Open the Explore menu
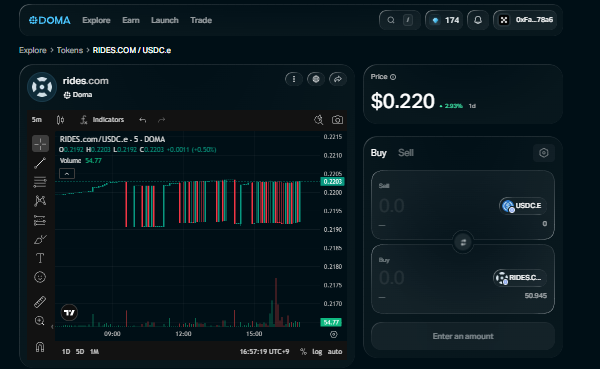Viewport: 600px width, 369px height. click(96, 20)
